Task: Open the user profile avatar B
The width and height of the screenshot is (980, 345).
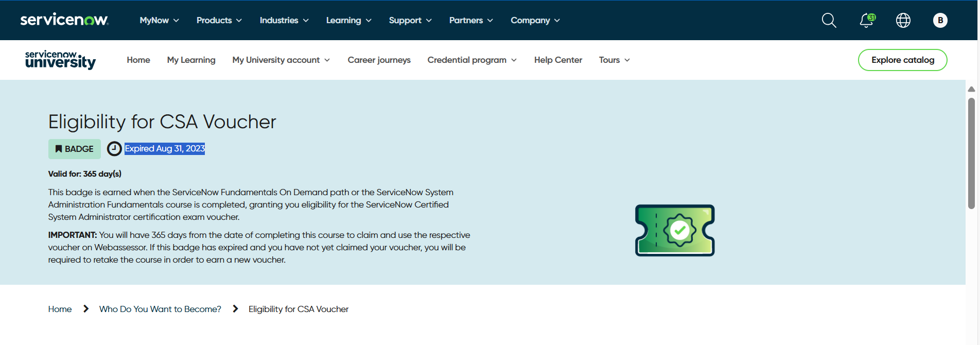Action: (940, 20)
